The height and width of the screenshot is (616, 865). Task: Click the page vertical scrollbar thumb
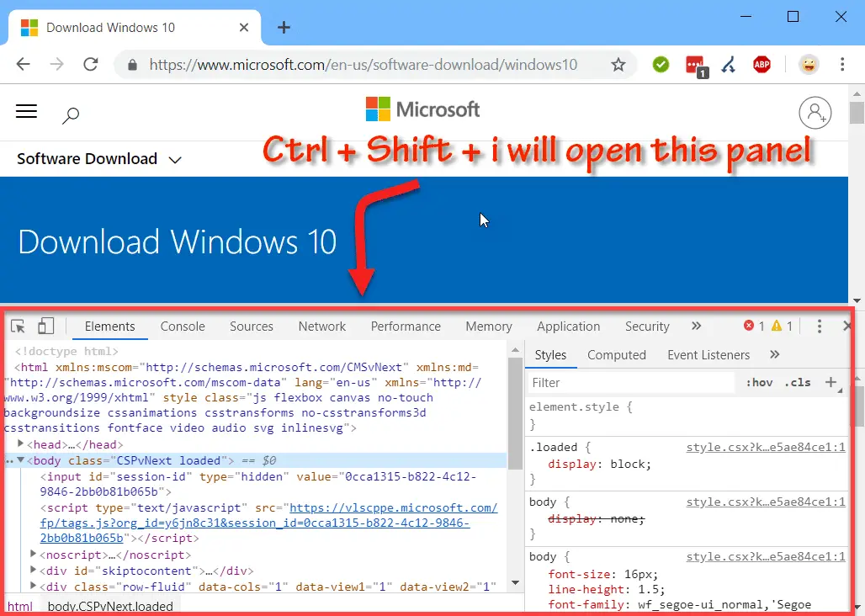point(857,113)
